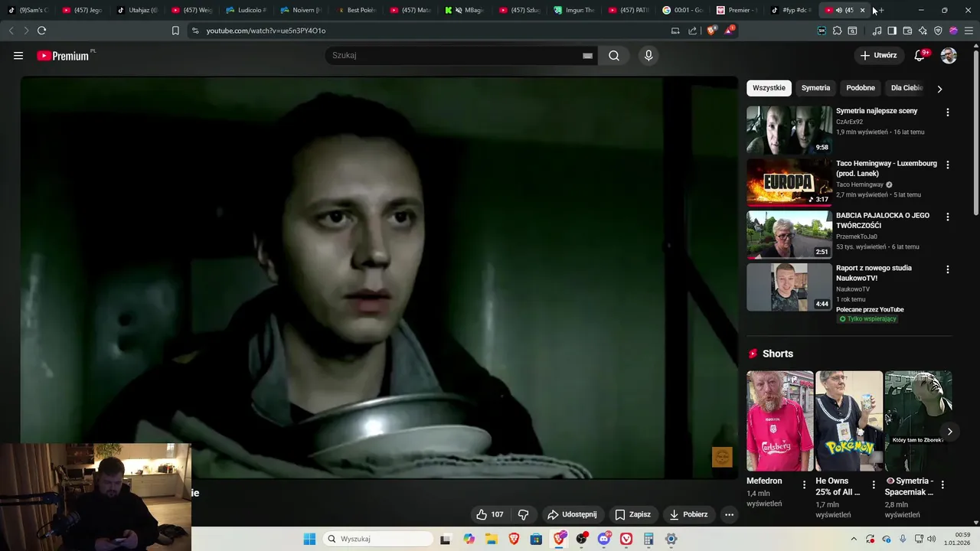Image resolution: width=980 pixels, height=551 pixels.
Task: Show next Shorts with arrow button
Action: coord(949,432)
